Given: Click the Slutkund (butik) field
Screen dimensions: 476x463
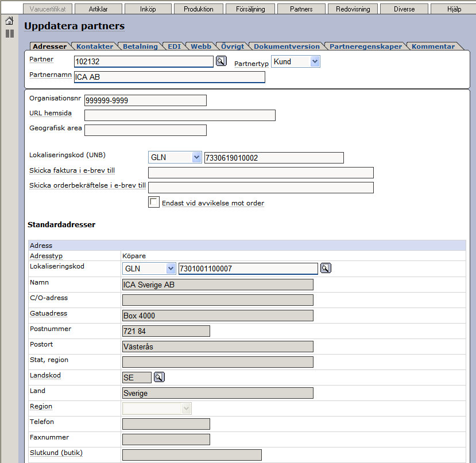Looking at the screenshot, I should 192,455.
